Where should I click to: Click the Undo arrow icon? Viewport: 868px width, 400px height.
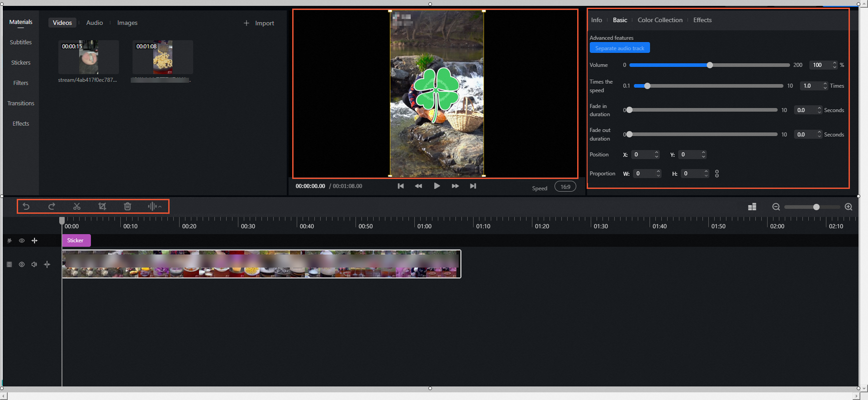pyautogui.click(x=26, y=207)
